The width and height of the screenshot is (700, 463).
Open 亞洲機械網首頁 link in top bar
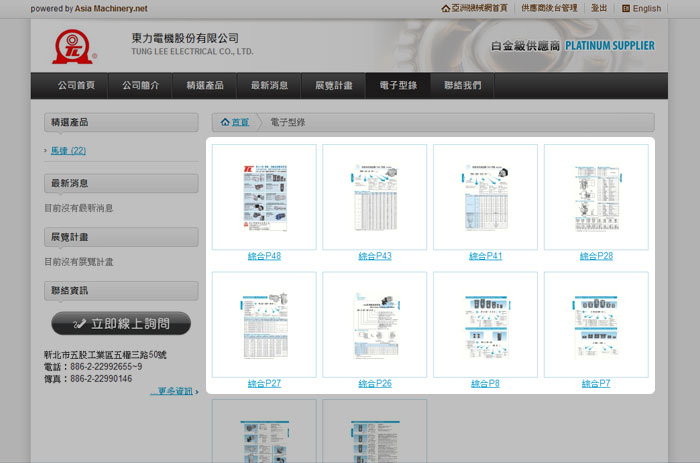[479, 8]
